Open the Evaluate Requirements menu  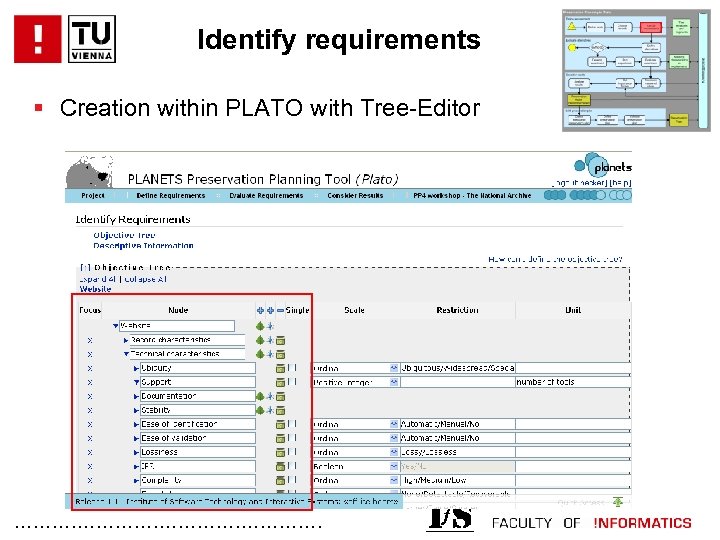coord(266,196)
